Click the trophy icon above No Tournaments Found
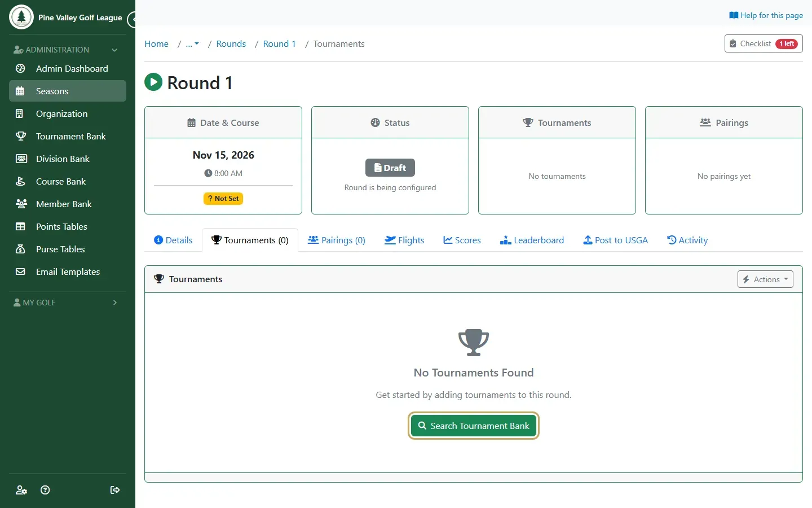This screenshot has height=508, width=812. tap(474, 342)
